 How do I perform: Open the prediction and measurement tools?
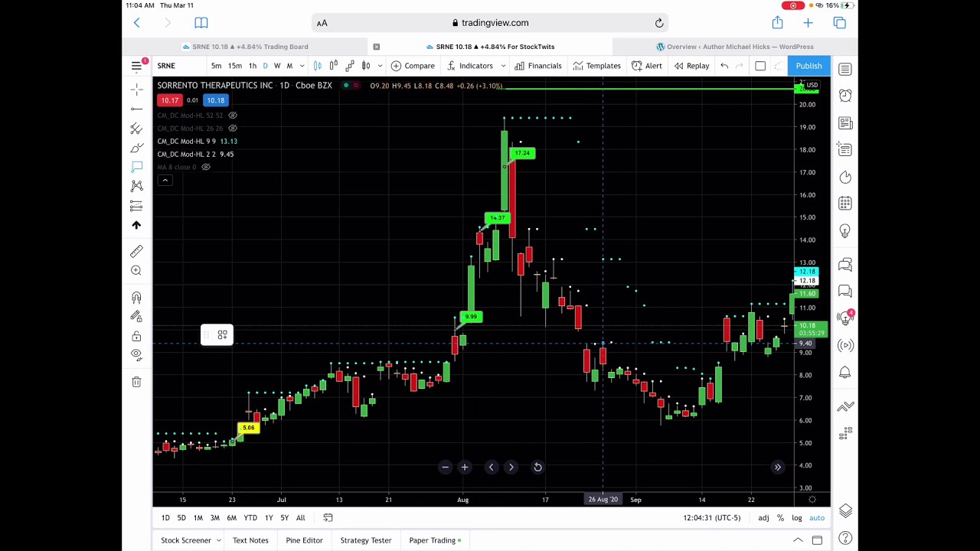point(136,205)
